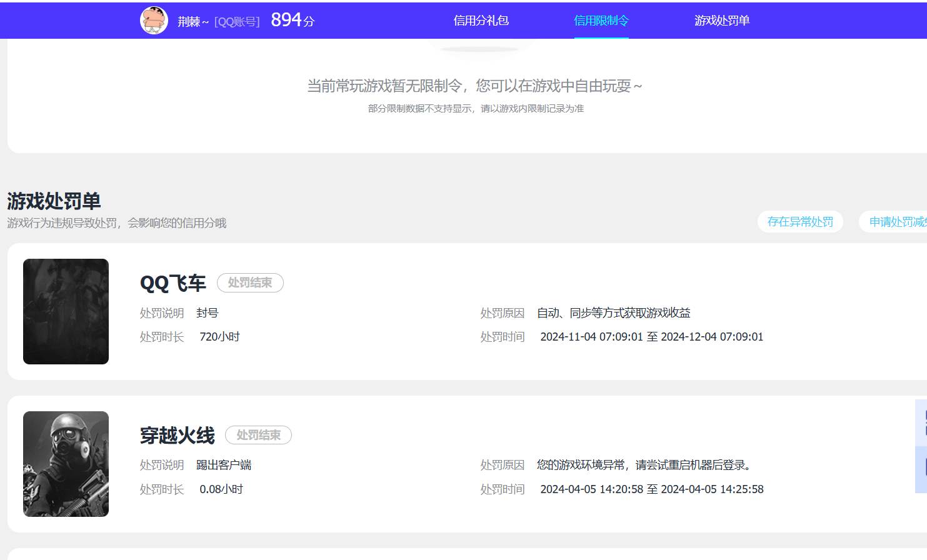Click the QQ飞车 punishment reason text
The width and height of the screenshot is (927, 560).
(613, 313)
